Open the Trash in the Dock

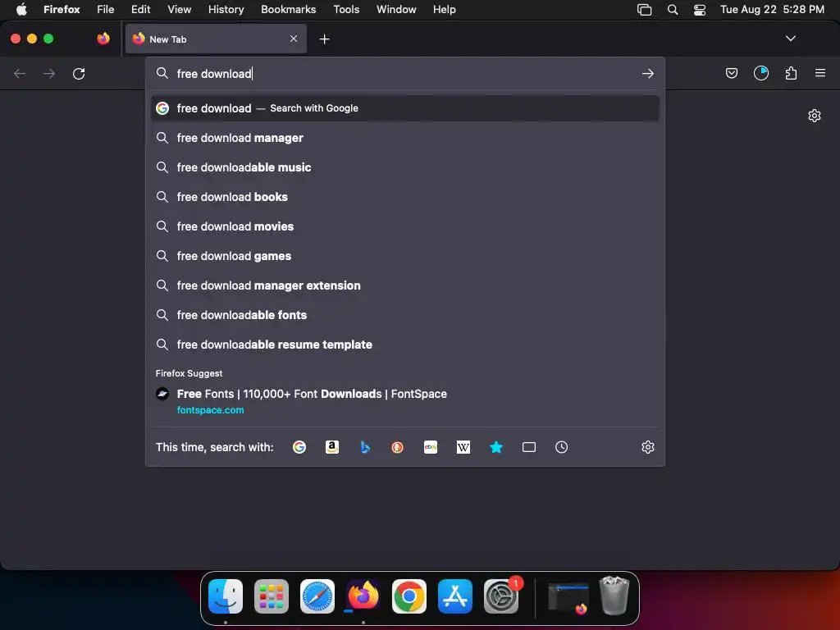pyautogui.click(x=614, y=596)
